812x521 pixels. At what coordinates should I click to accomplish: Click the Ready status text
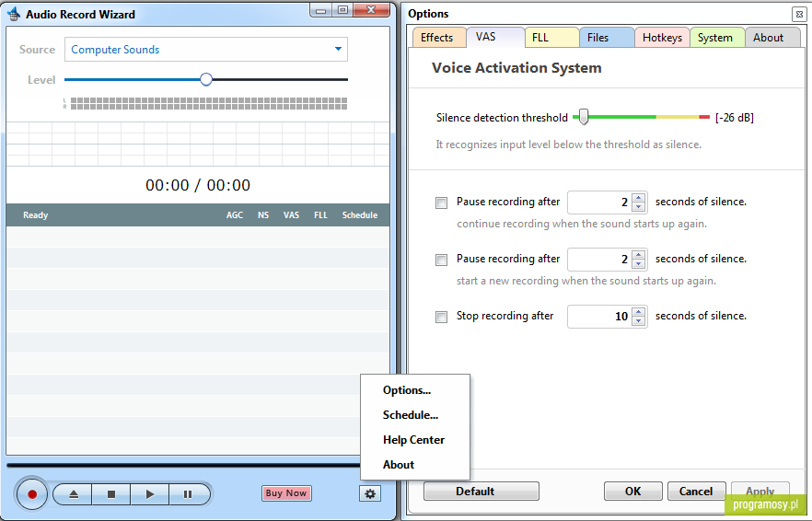[35, 214]
